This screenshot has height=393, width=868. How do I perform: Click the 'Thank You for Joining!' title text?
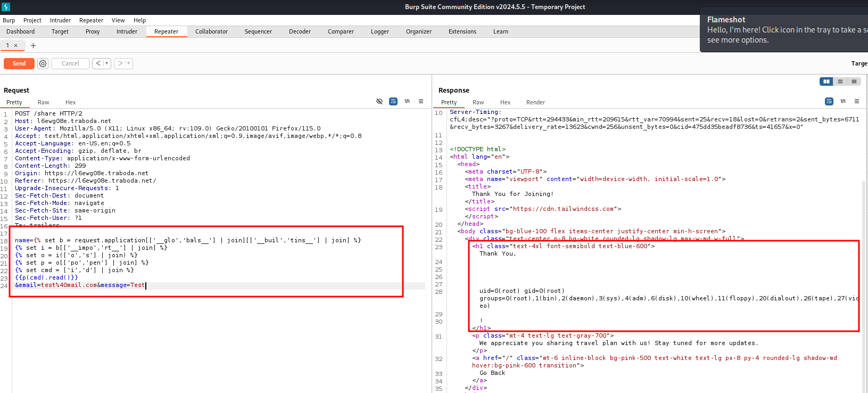pyautogui.click(x=512, y=194)
